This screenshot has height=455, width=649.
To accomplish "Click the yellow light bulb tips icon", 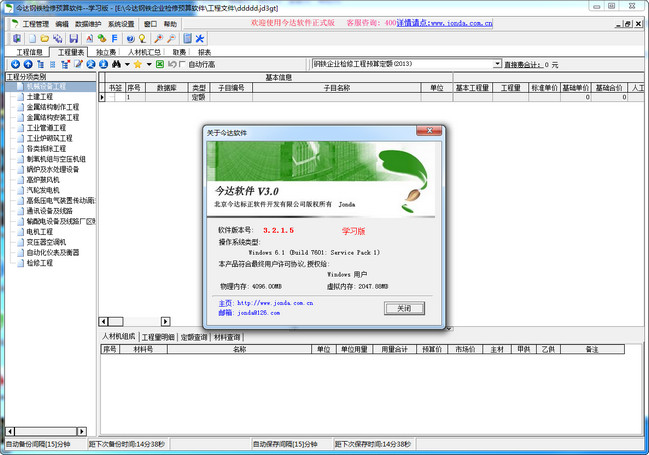I will point(142,39).
